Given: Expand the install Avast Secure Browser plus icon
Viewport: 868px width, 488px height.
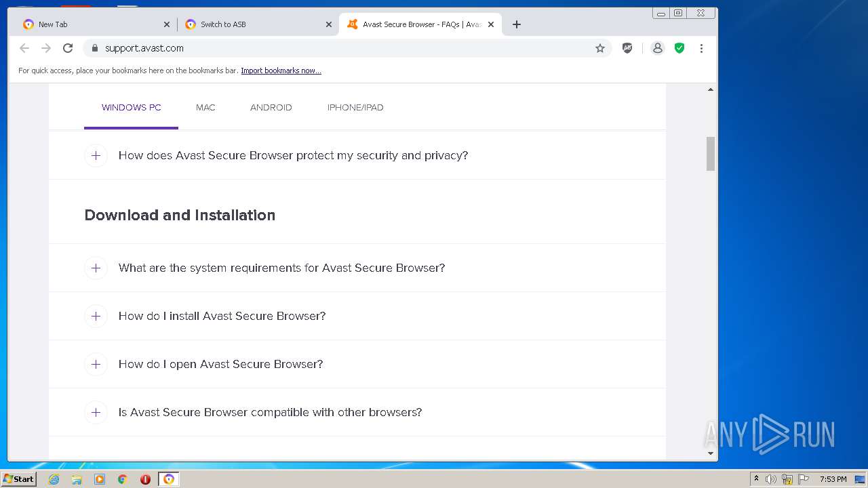Looking at the screenshot, I should click(96, 316).
